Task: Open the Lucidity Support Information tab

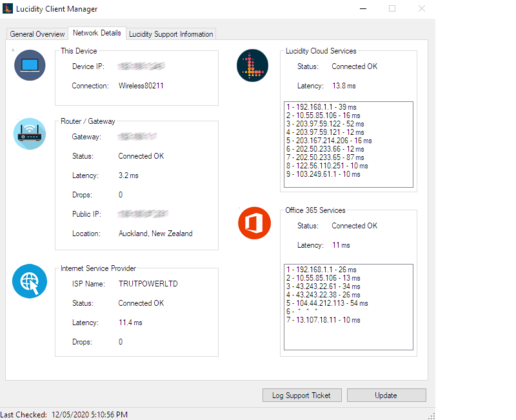Action: 171,34
